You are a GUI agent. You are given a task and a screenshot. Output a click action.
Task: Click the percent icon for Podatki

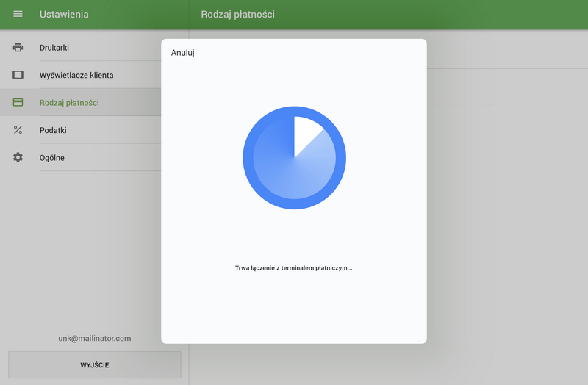point(18,130)
